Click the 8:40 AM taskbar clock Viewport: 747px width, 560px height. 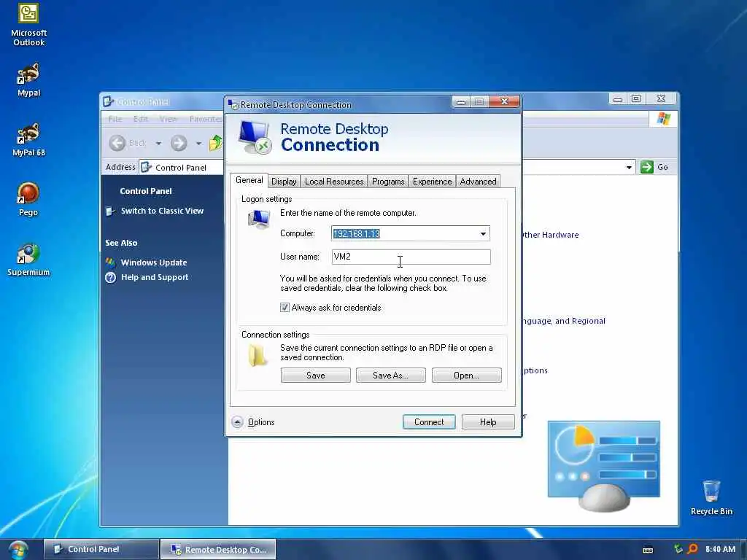click(720, 549)
